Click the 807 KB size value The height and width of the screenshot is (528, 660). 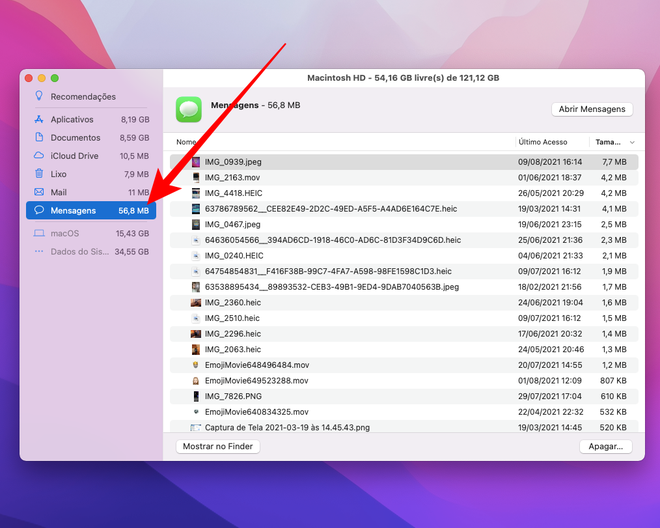tap(613, 381)
